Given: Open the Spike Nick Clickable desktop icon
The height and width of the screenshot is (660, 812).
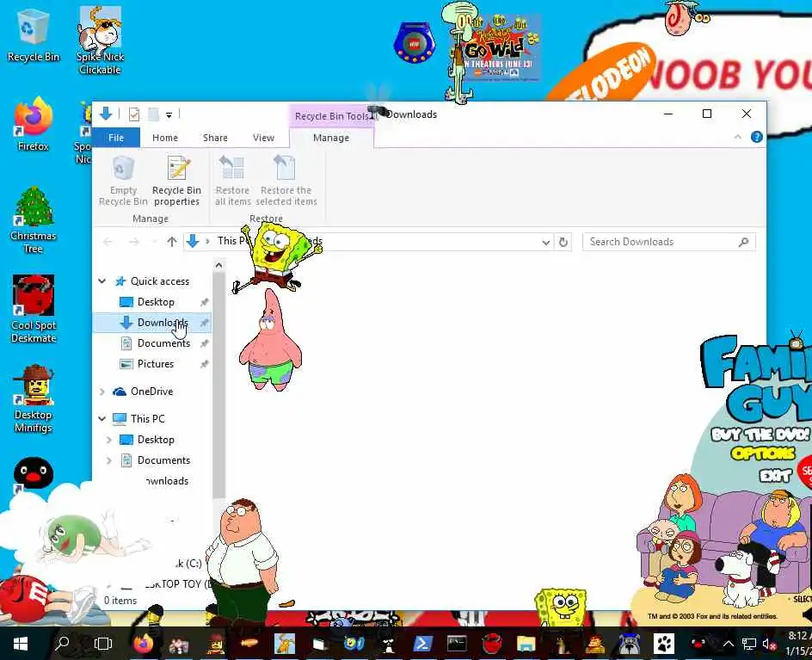Looking at the screenshot, I should tap(100, 40).
